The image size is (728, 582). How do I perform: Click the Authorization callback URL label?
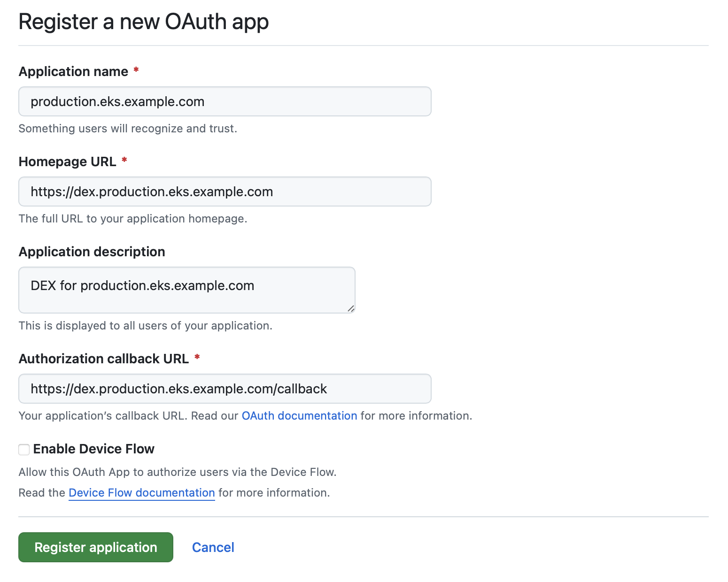tap(104, 358)
